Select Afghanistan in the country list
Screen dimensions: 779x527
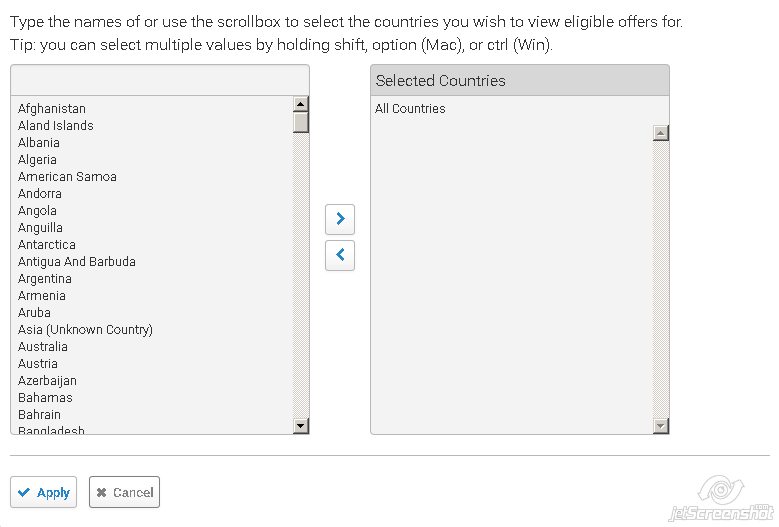click(x=52, y=109)
